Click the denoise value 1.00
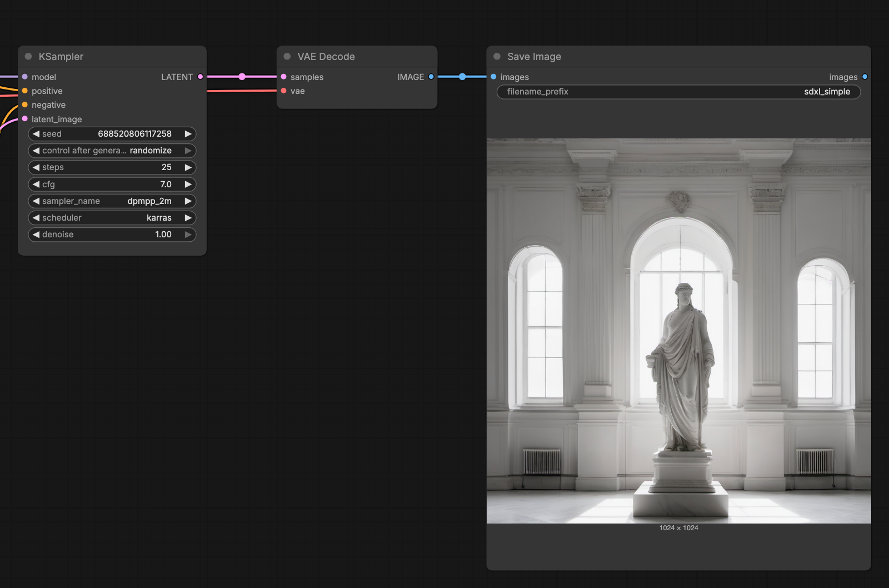Screen dimensions: 889x588 tap(163, 235)
